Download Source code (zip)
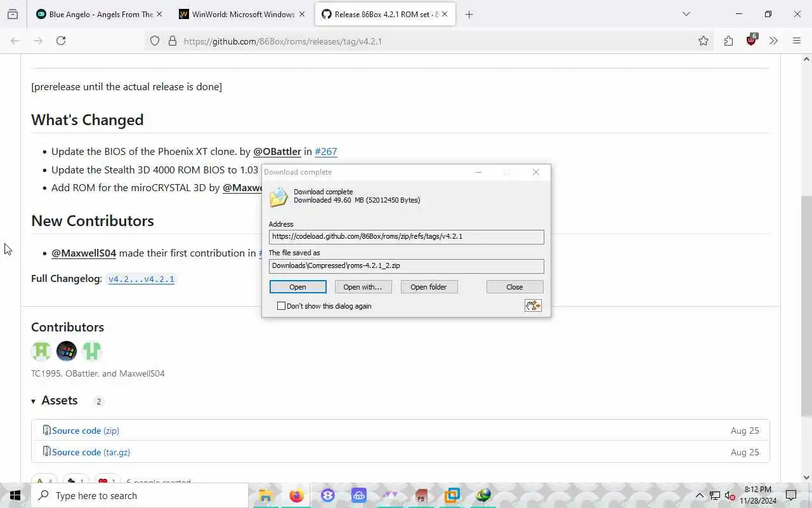This screenshot has height=508, width=812. tap(86, 431)
